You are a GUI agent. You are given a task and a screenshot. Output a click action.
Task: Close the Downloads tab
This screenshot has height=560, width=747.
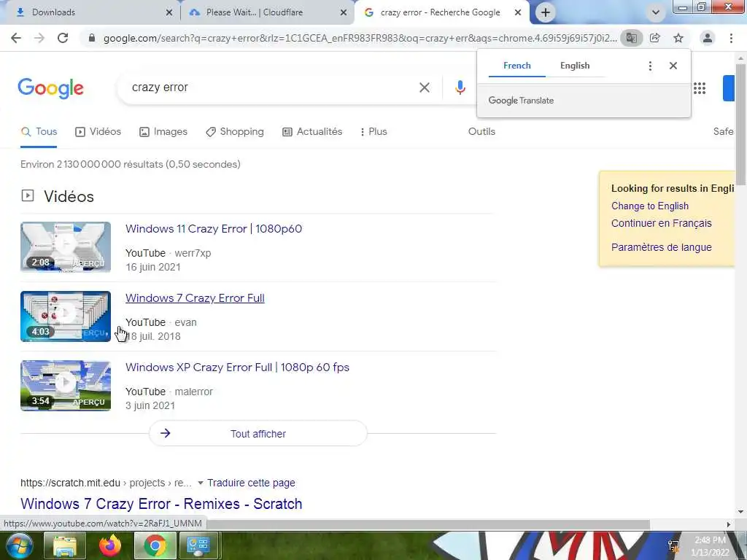coord(169,12)
